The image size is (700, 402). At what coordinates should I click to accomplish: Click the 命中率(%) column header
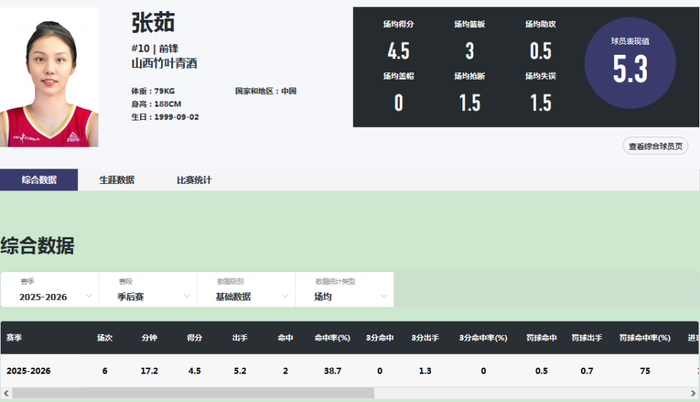pyautogui.click(x=332, y=338)
